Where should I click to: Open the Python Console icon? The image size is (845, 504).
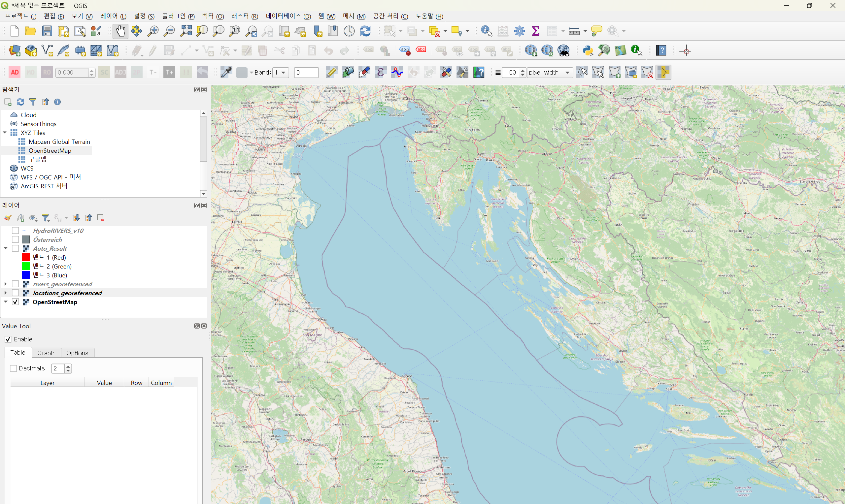coord(588,50)
